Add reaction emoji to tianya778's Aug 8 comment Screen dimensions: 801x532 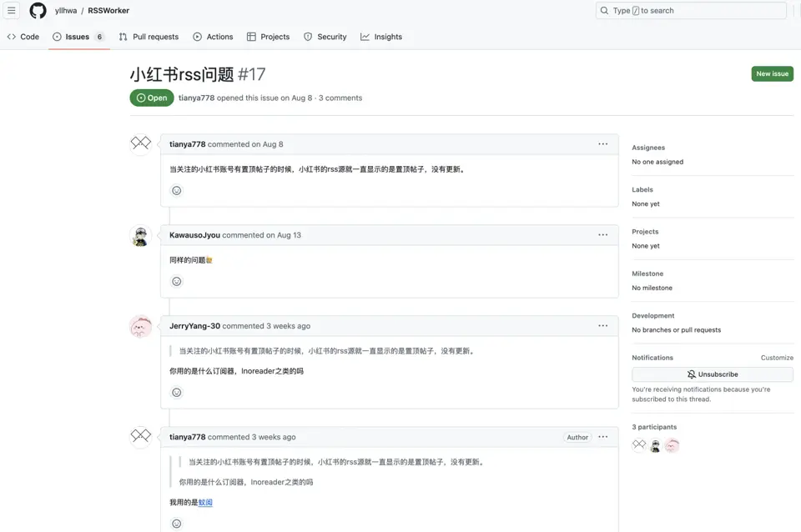tap(176, 190)
